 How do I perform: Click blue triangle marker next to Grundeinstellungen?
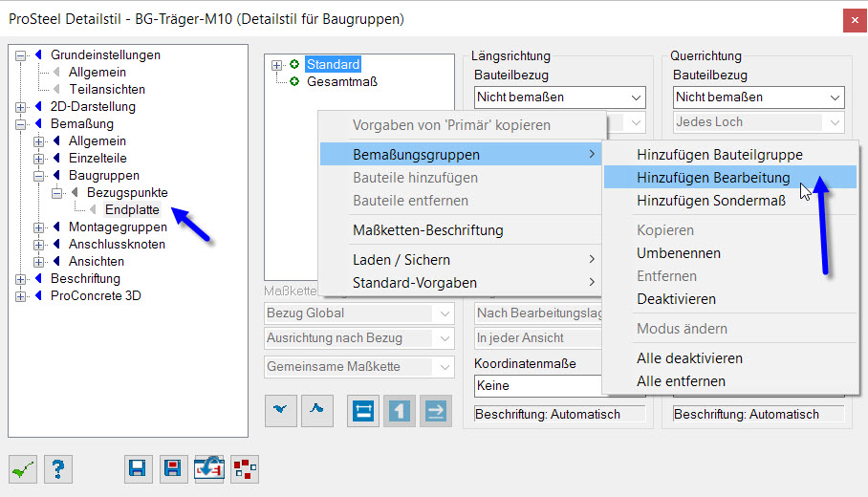click(39, 54)
